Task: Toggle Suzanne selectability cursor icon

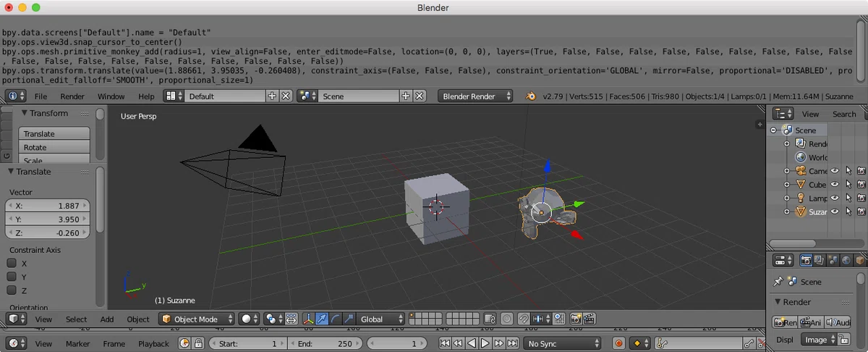Action: [848, 211]
